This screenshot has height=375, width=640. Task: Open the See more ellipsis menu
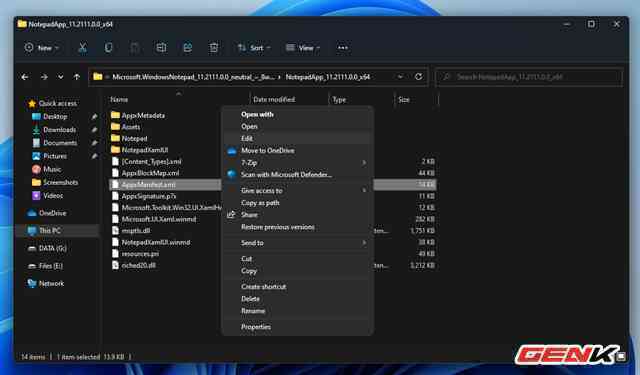(343, 48)
